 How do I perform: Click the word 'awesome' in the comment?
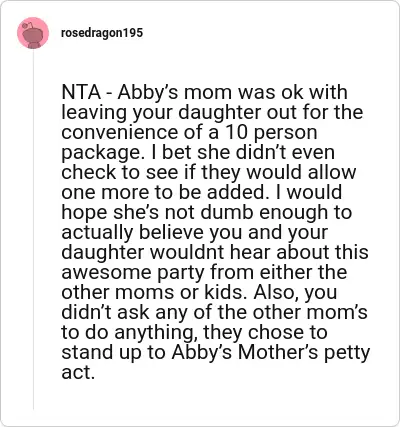click(x=107, y=272)
